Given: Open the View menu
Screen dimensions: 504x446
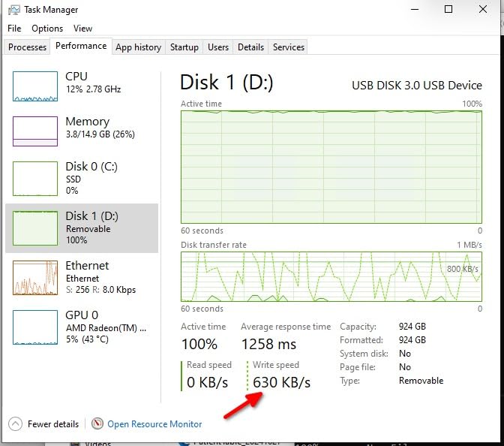Looking at the screenshot, I should click(x=82, y=29).
